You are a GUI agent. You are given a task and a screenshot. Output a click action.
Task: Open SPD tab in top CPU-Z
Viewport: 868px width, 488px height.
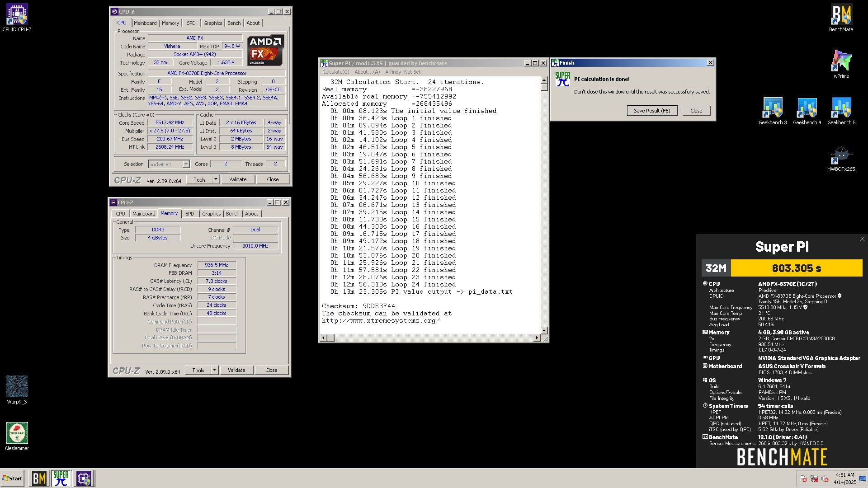tap(191, 23)
